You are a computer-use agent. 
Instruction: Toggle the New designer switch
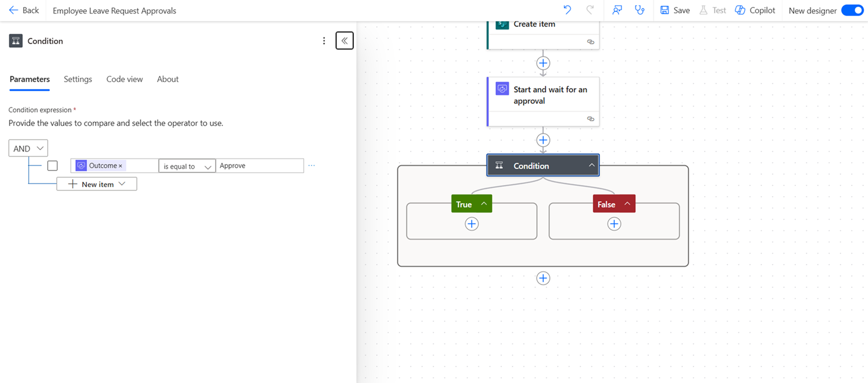pyautogui.click(x=852, y=10)
